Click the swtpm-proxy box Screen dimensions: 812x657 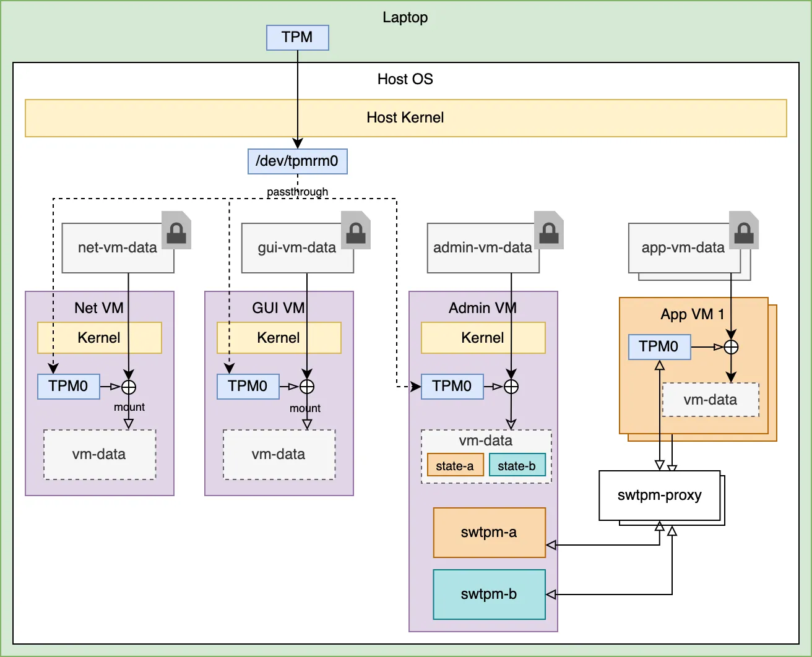point(659,496)
